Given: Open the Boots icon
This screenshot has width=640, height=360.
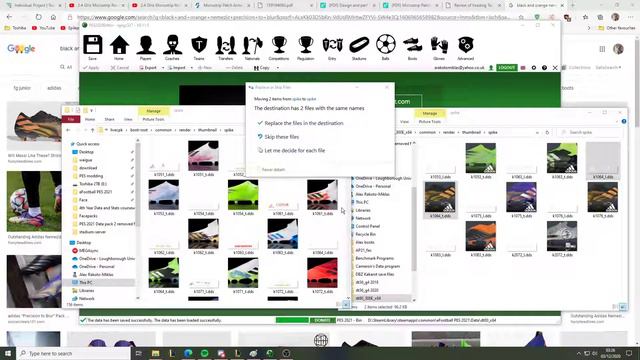Looking at the screenshot, I should (412, 44).
